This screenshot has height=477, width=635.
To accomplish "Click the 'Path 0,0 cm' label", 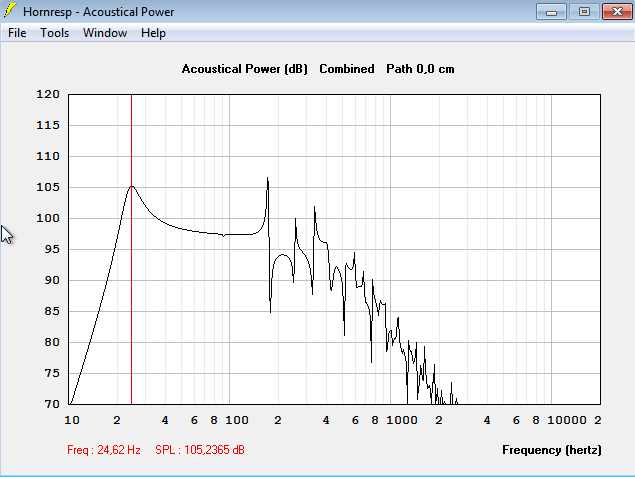I will [420, 69].
